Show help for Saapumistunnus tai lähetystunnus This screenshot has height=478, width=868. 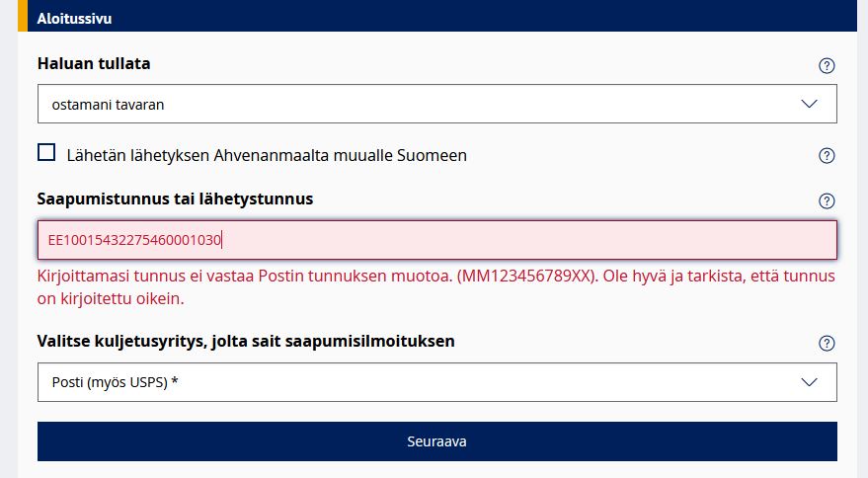pos(828,201)
